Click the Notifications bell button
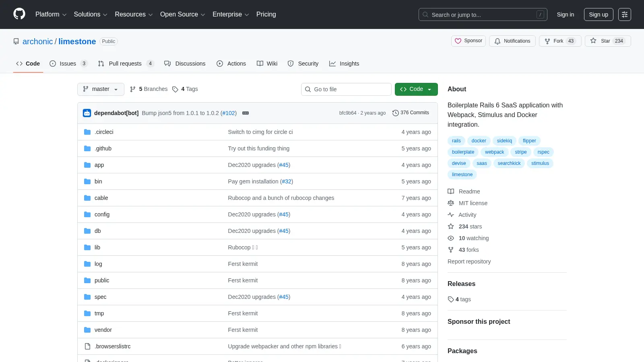 512,41
